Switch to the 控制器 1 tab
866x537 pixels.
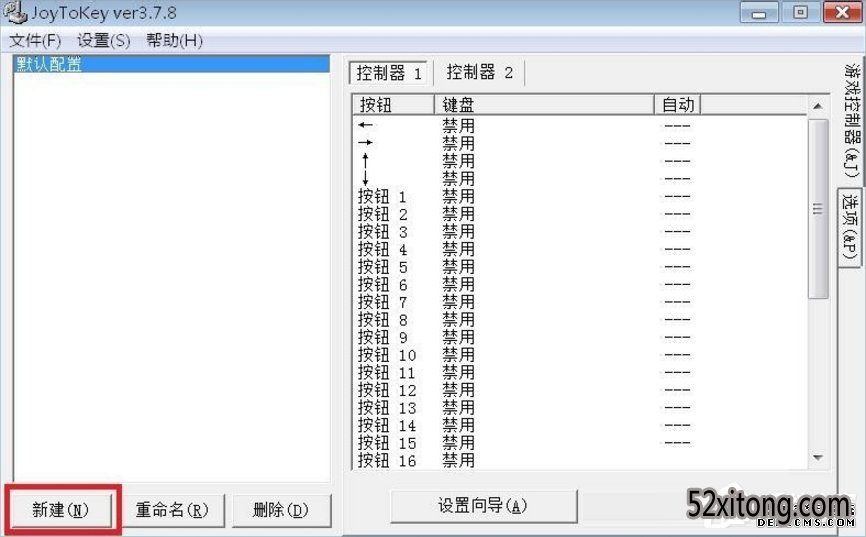tap(388, 72)
